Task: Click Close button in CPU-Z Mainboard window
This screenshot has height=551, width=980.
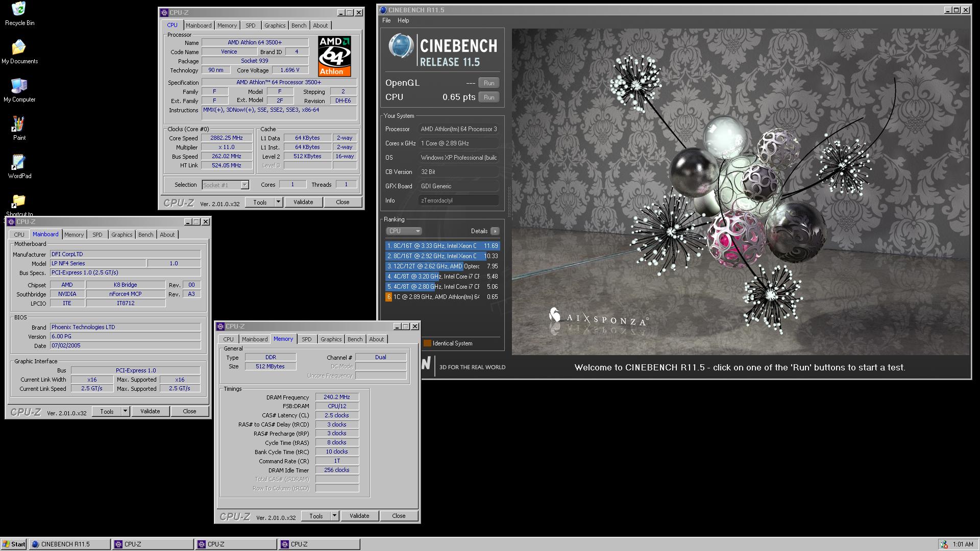Action: (189, 411)
